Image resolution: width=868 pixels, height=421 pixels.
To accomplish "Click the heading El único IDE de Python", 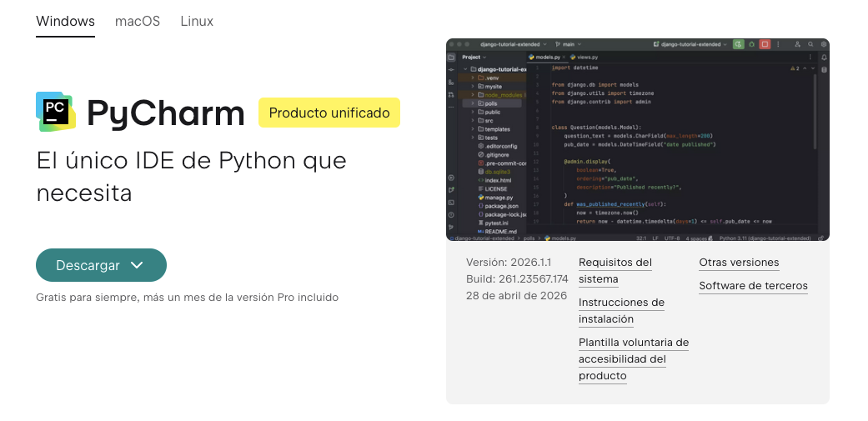I will click(x=191, y=177).
